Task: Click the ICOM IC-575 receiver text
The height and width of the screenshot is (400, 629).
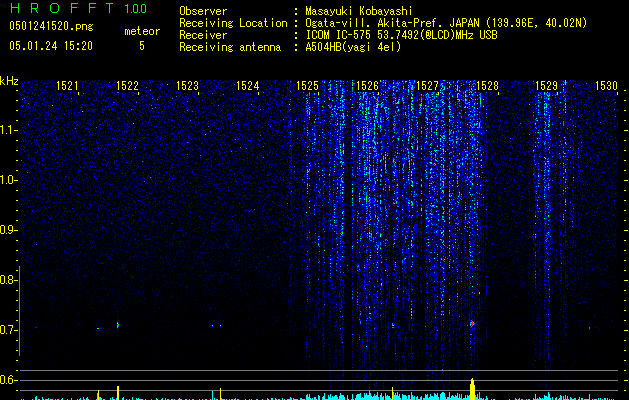Action: [x=401, y=35]
